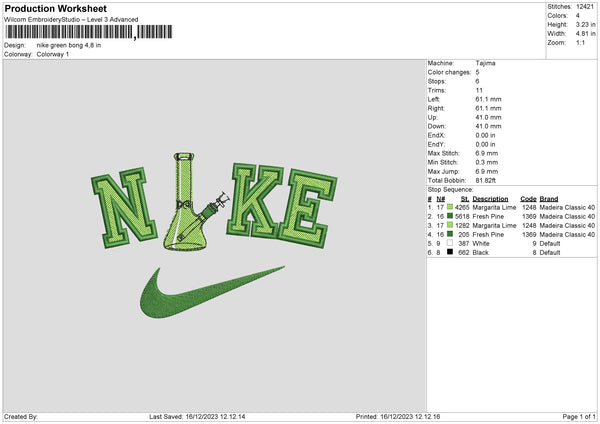Click the embroidered letter N in the design
Viewport: 600px width, 424px height.
click(x=124, y=208)
